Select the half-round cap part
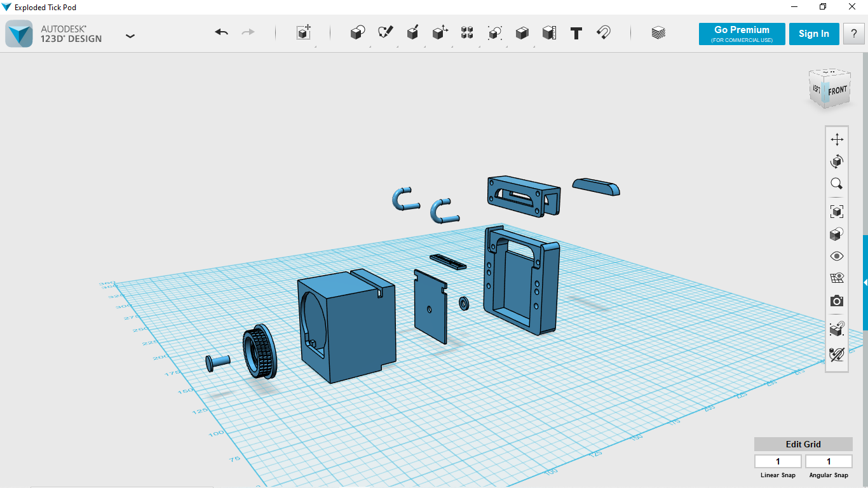 tap(596, 186)
